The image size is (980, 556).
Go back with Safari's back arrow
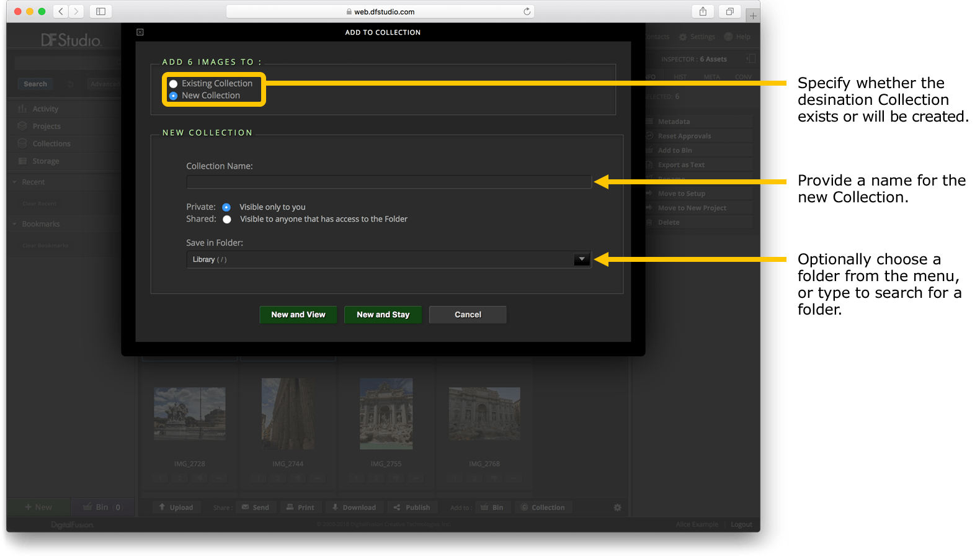[61, 11]
